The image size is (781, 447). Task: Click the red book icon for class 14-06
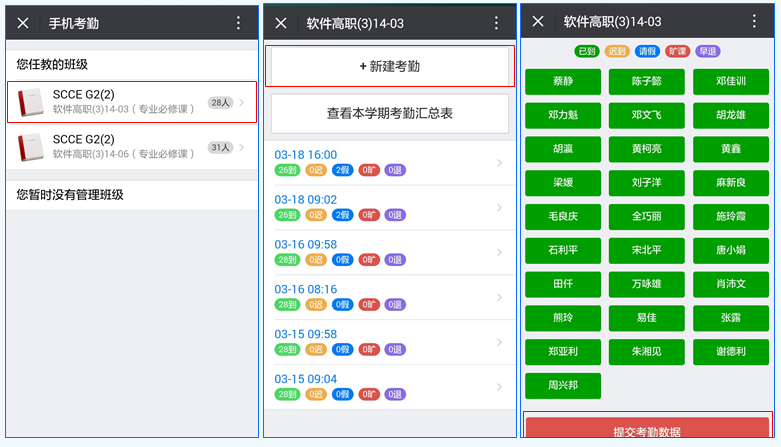30,147
